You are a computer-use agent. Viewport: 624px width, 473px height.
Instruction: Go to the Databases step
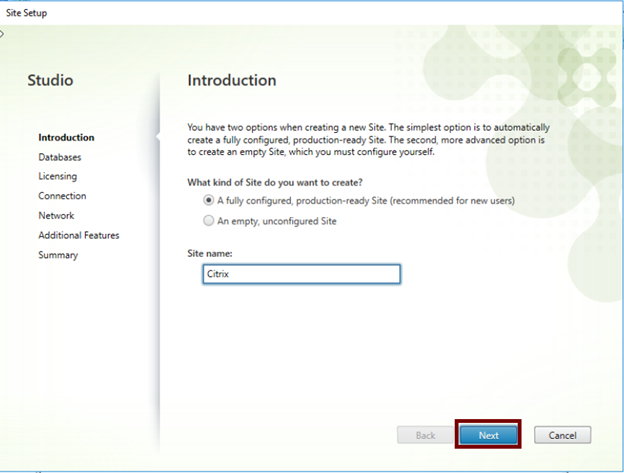(x=60, y=157)
